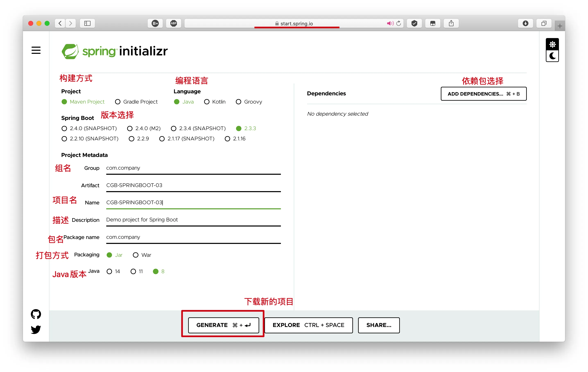588x372 pixels.
Task: Pick Java version 14
Action: point(113,272)
